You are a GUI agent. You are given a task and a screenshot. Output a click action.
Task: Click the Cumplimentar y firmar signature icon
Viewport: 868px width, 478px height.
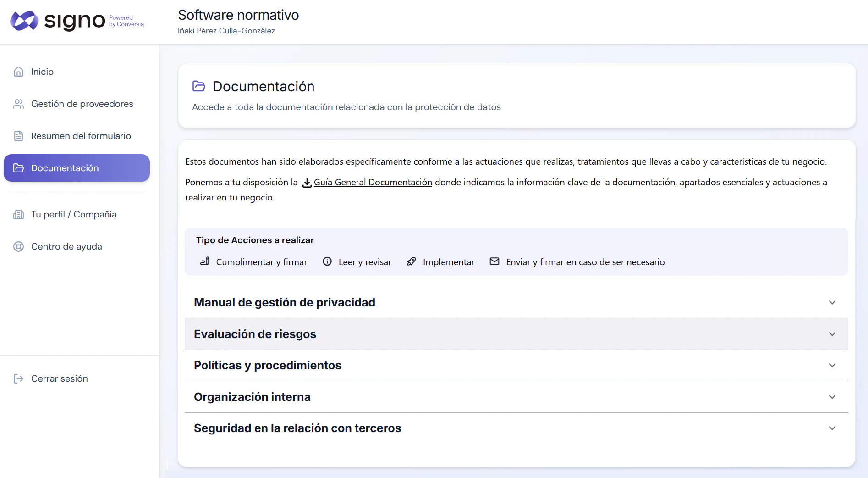[205, 261]
